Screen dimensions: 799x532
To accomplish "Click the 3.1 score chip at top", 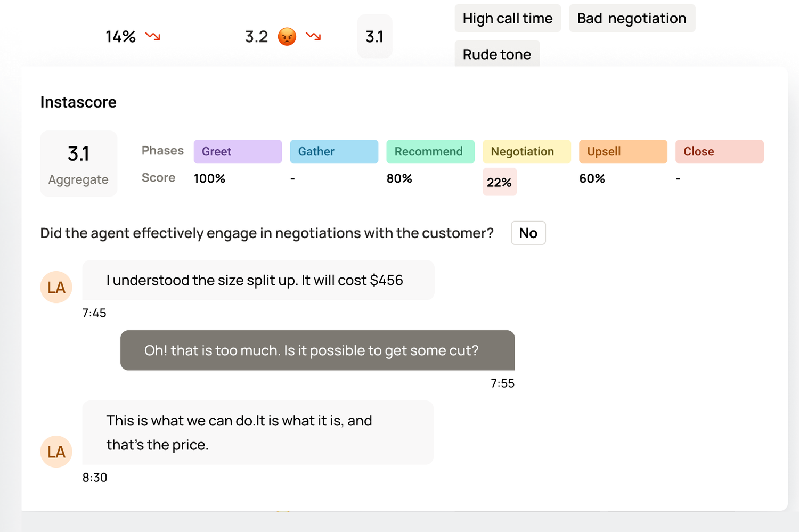I will click(x=374, y=36).
